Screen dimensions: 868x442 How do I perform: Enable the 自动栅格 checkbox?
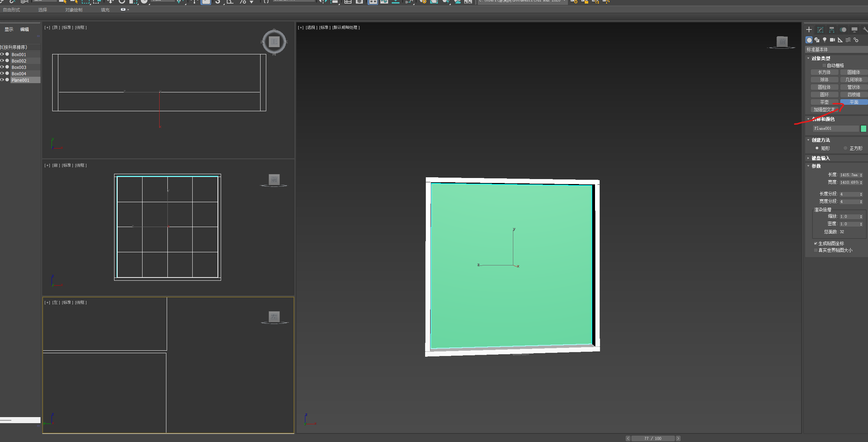pos(824,65)
